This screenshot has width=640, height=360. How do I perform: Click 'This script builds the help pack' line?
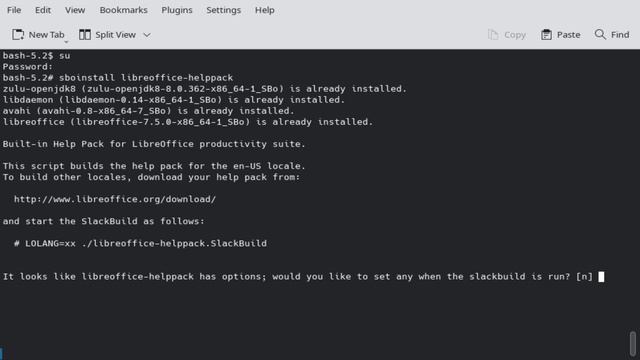coord(154,166)
